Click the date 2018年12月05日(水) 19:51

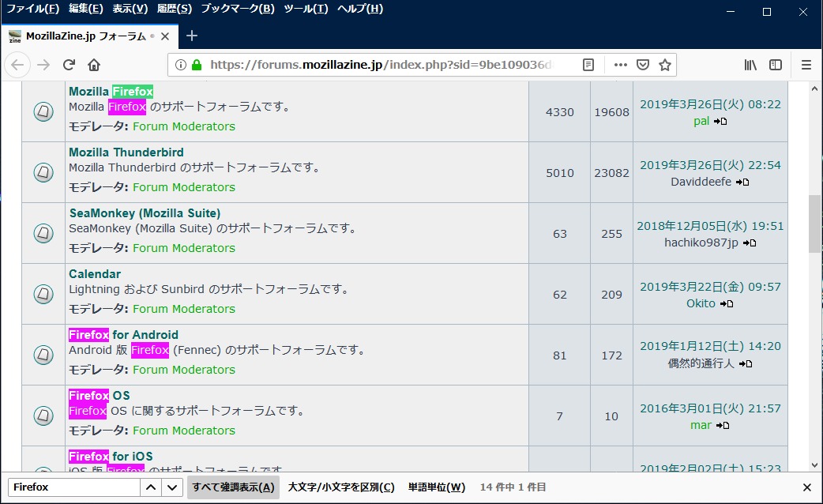(x=710, y=226)
